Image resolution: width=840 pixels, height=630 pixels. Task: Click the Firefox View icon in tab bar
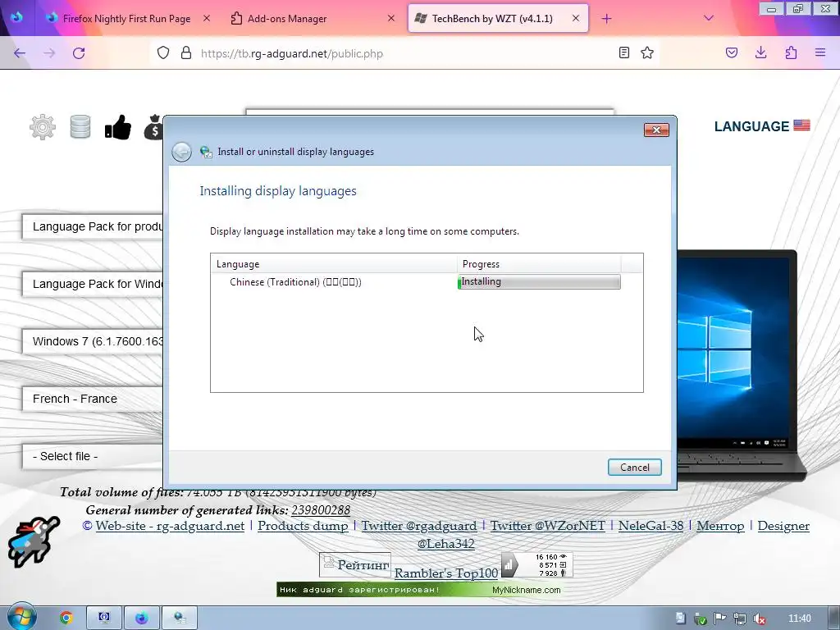pyautogui.click(x=16, y=18)
